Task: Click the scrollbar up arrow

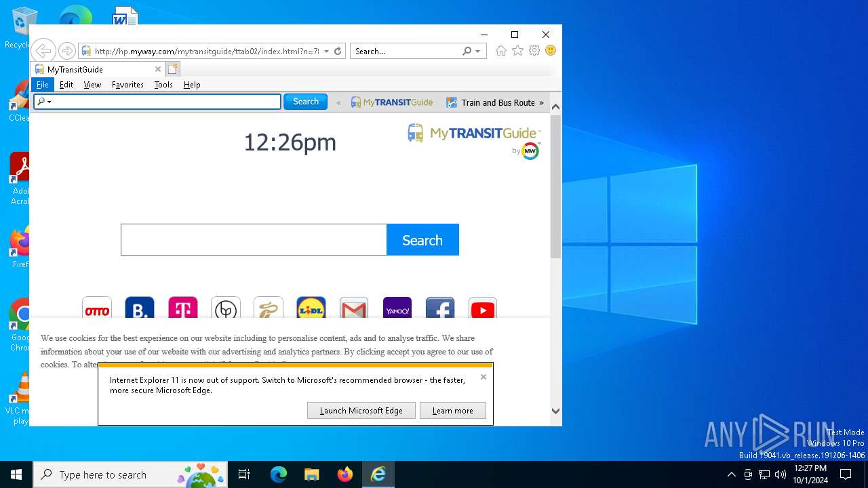Action: [555, 107]
